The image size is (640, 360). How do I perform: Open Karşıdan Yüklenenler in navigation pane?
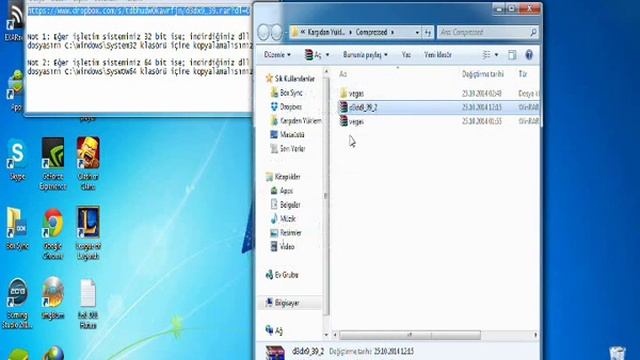point(296,121)
